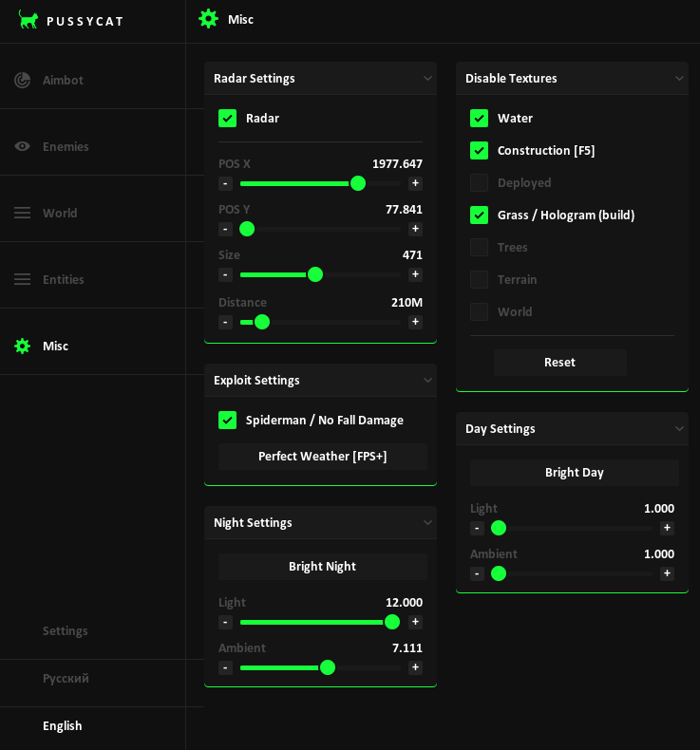This screenshot has width=700, height=750.
Task: Increase POS X with plus icon
Action: coord(415,183)
